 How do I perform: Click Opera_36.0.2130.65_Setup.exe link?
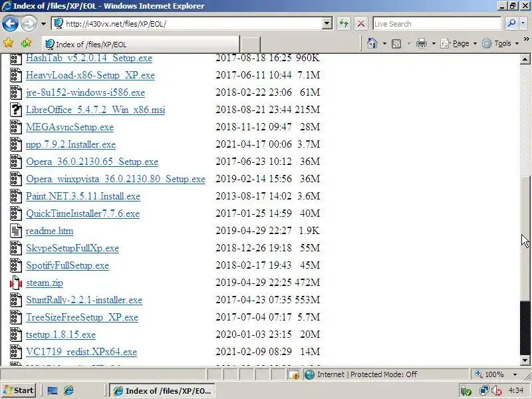(x=92, y=162)
